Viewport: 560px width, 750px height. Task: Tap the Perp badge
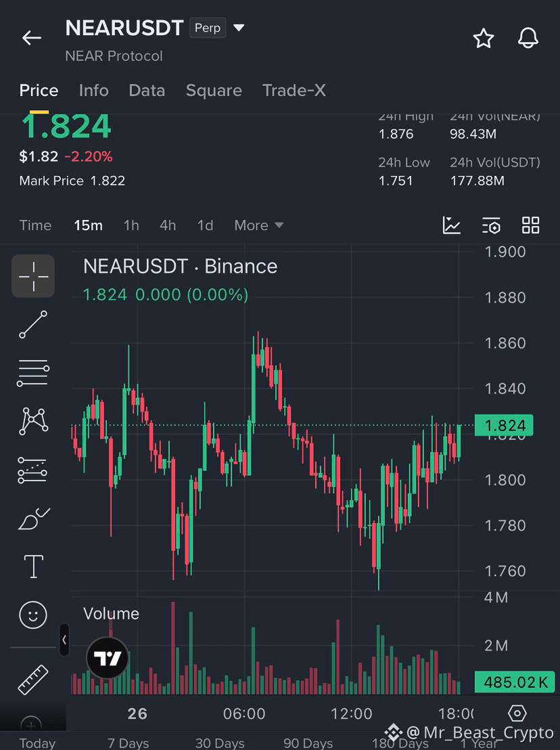click(x=208, y=28)
